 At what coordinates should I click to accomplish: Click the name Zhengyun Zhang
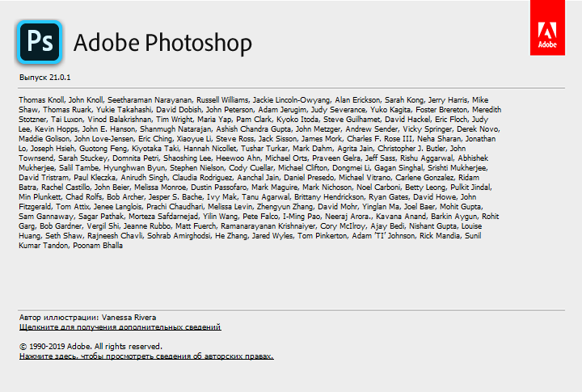point(285,207)
